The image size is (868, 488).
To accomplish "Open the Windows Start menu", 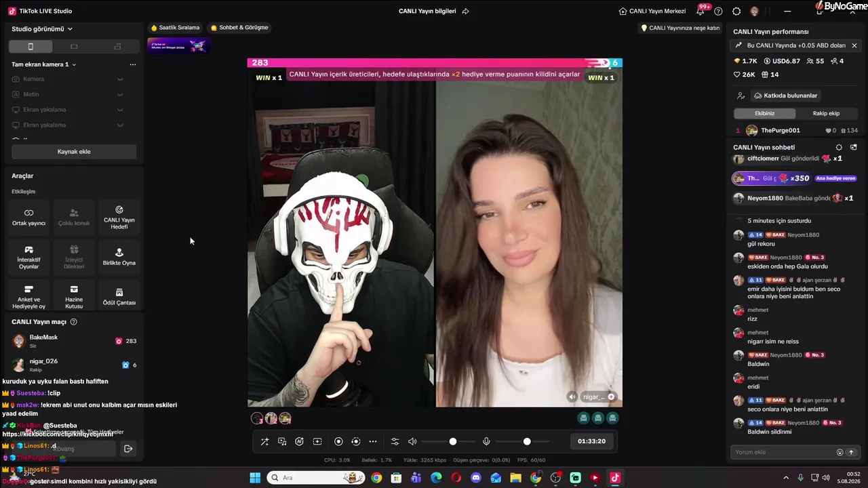I will pyautogui.click(x=255, y=478).
